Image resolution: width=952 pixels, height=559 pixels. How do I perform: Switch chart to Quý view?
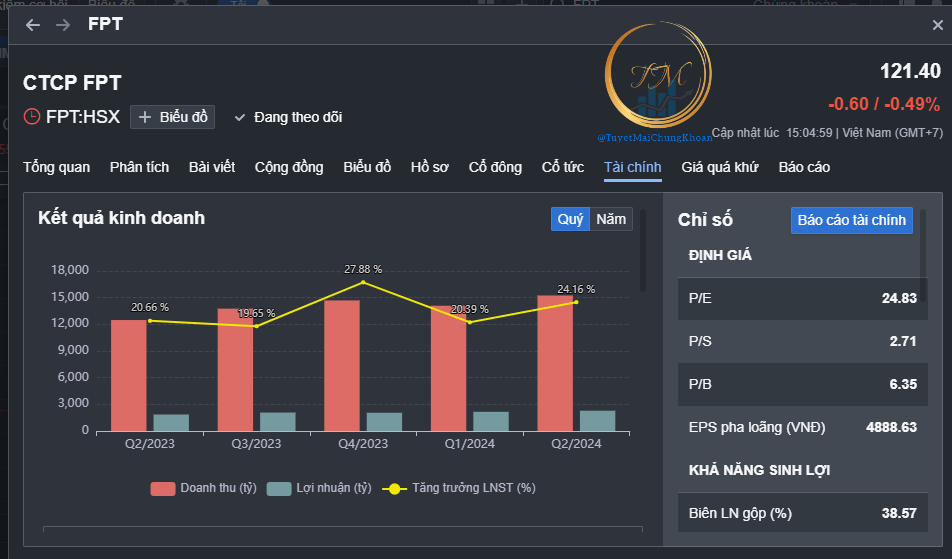tap(570, 219)
